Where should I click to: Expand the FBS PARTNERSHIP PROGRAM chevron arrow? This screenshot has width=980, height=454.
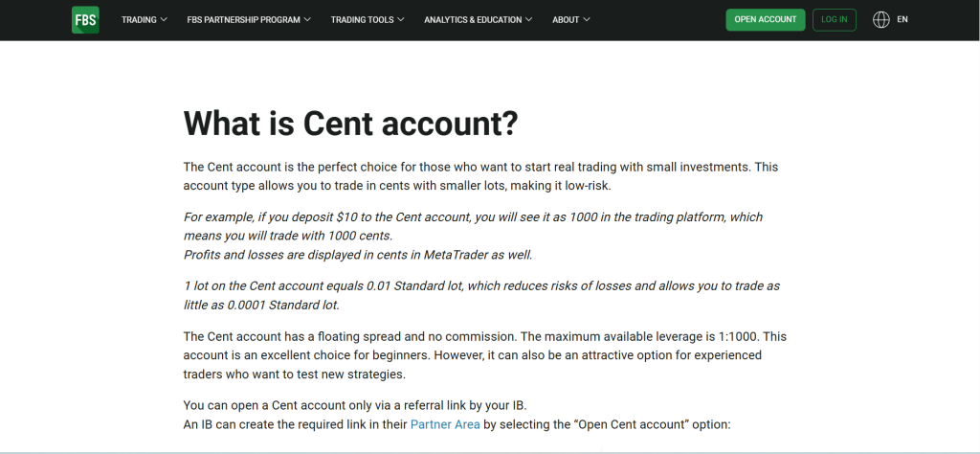click(307, 19)
